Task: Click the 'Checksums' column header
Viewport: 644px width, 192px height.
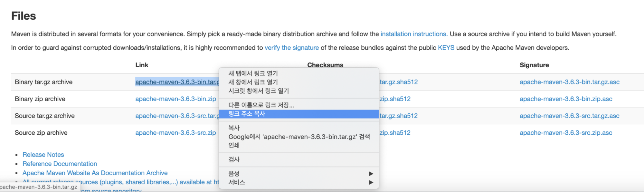Action: pos(325,65)
